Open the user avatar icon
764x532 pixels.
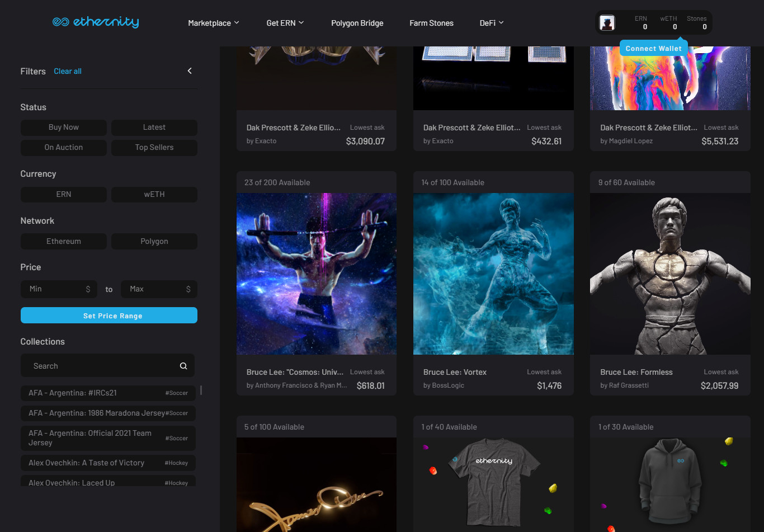[x=607, y=22]
